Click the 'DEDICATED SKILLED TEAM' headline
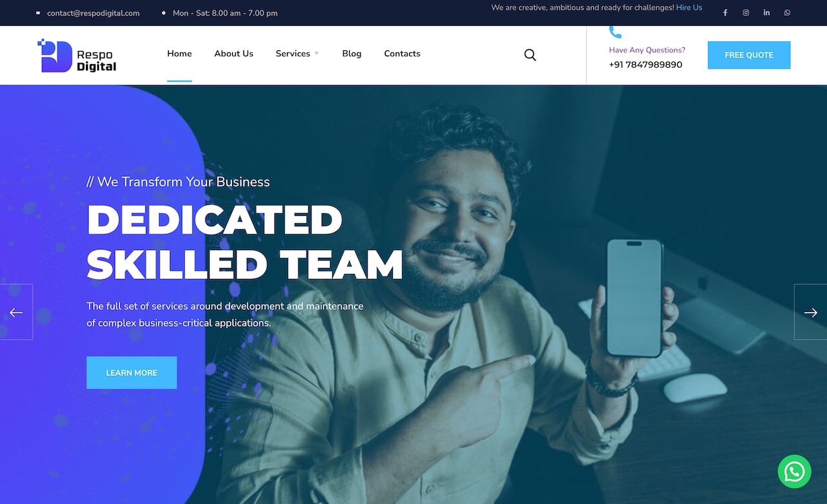 245,242
